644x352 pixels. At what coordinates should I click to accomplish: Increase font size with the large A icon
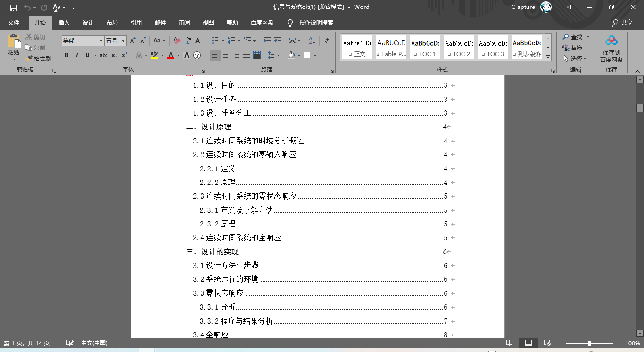[132, 41]
